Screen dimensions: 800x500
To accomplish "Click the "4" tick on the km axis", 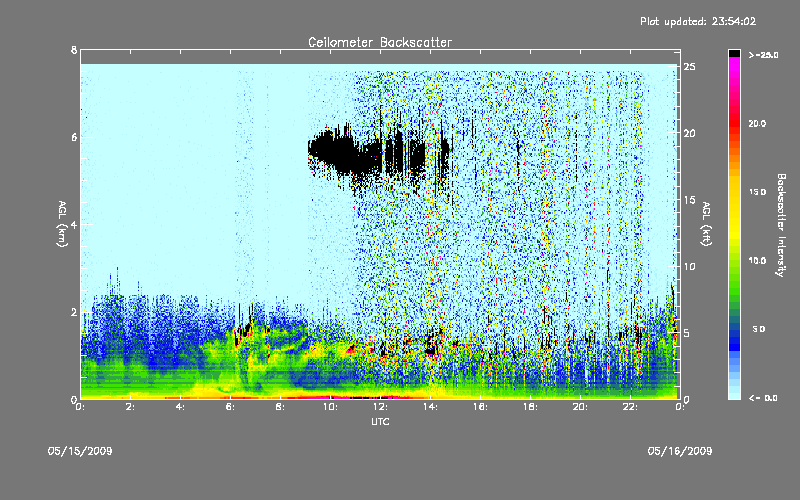I will click(74, 224).
